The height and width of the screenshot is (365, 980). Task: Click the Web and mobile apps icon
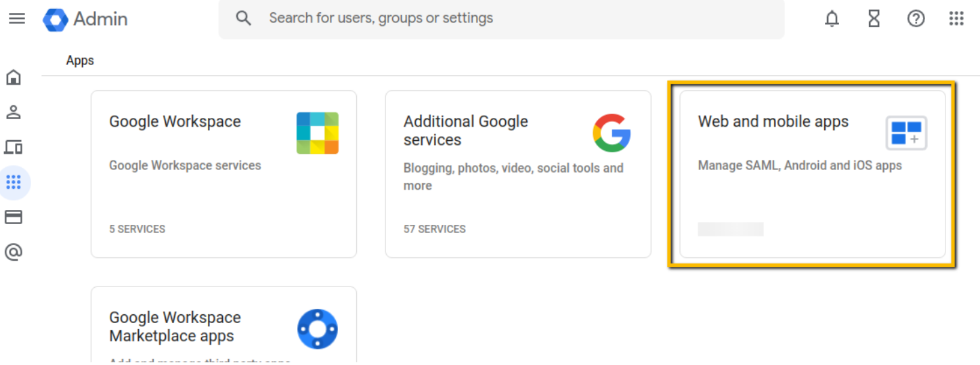pos(906,133)
